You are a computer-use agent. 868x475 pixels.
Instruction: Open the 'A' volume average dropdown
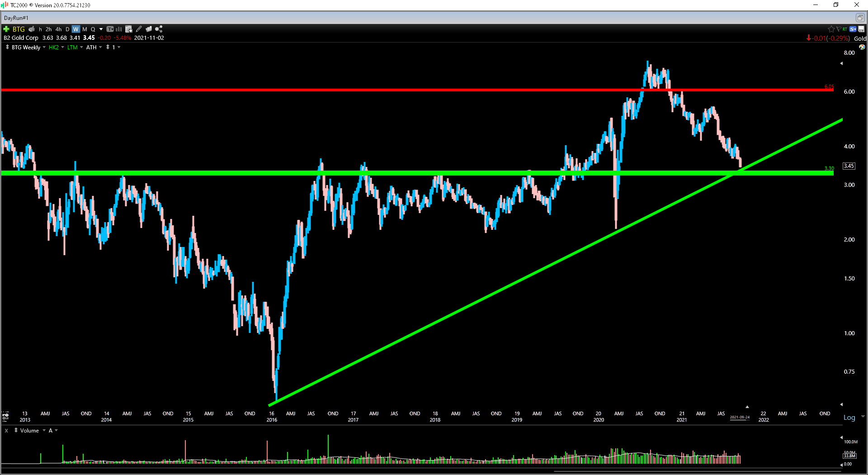point(56,430)
